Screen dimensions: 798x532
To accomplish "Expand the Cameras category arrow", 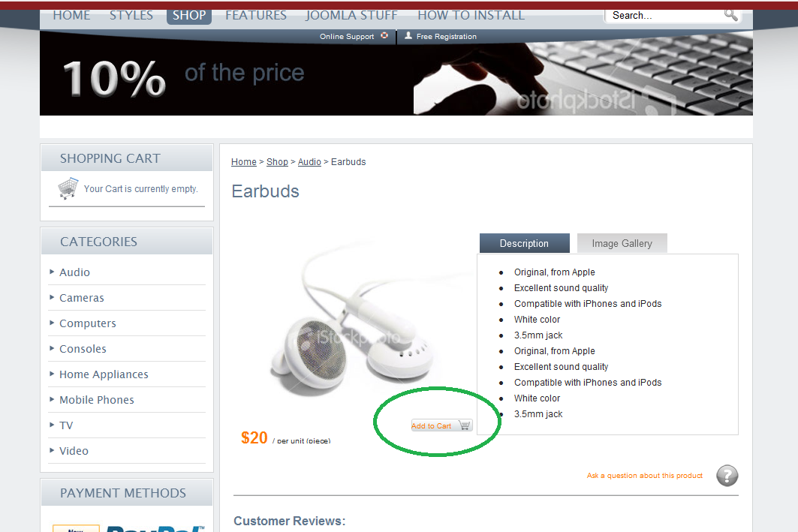I will [52, 297].
